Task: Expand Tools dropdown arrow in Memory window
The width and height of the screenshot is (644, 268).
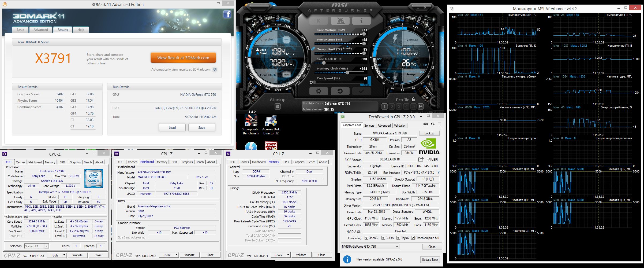Action: click(x=288, y=255)
